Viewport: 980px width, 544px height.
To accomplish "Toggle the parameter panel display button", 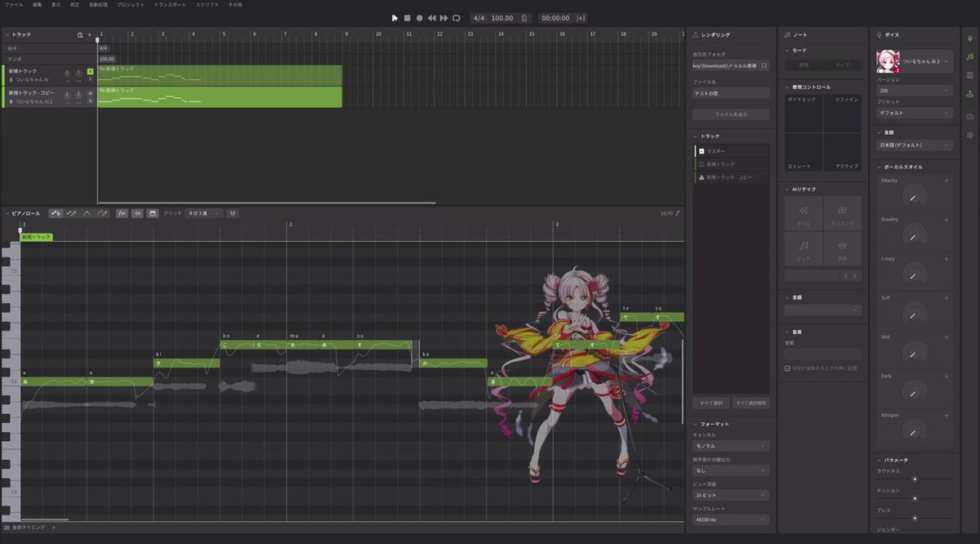I will pos(153,213).
